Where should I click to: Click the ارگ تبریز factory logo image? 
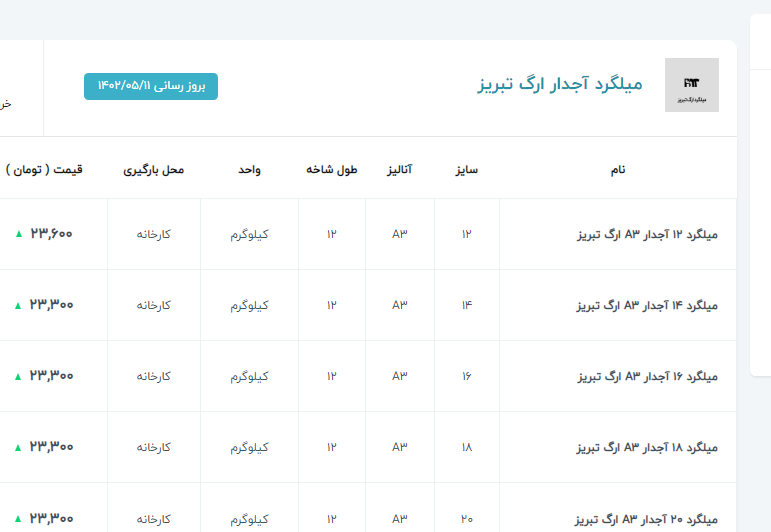point(691,85)
